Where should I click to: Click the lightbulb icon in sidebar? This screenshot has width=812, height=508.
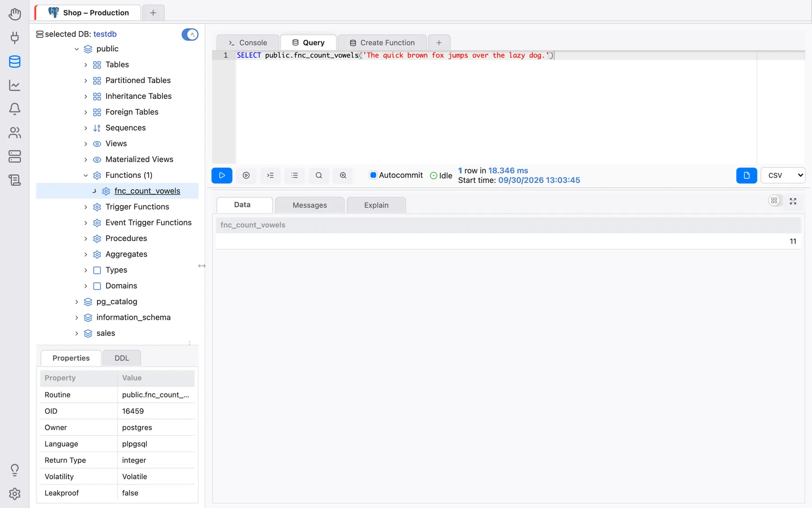[x=15, y=470]
